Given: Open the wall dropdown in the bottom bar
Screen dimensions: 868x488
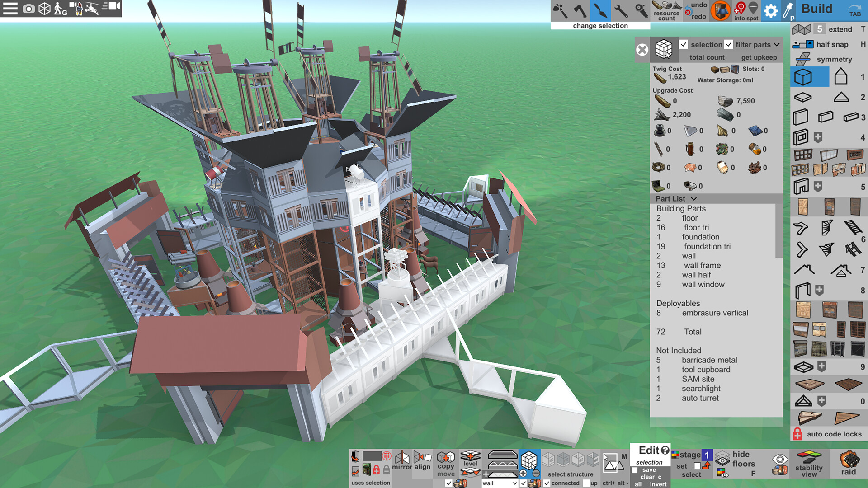Looking at the screenshot, I should tap(499, 483).
